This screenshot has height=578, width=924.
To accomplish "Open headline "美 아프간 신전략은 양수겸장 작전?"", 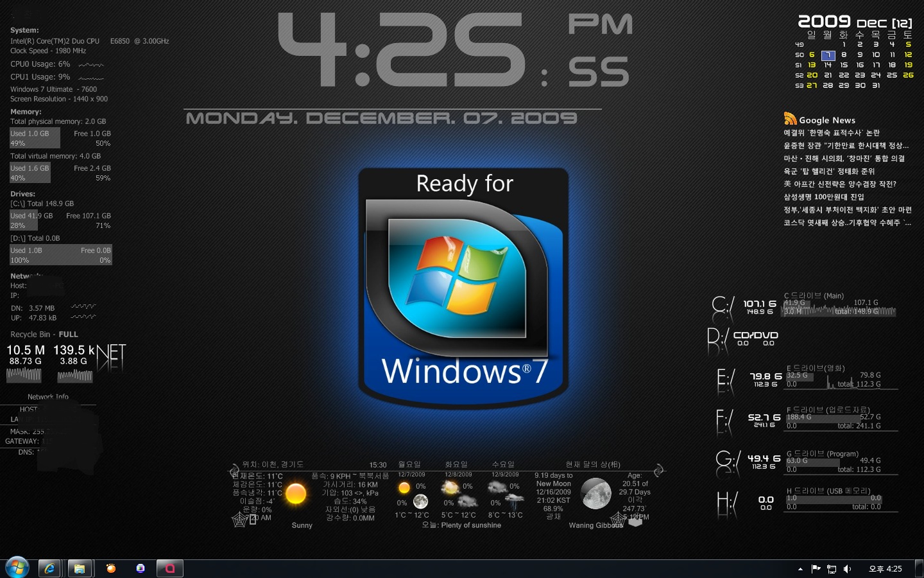I will point(840,184).
